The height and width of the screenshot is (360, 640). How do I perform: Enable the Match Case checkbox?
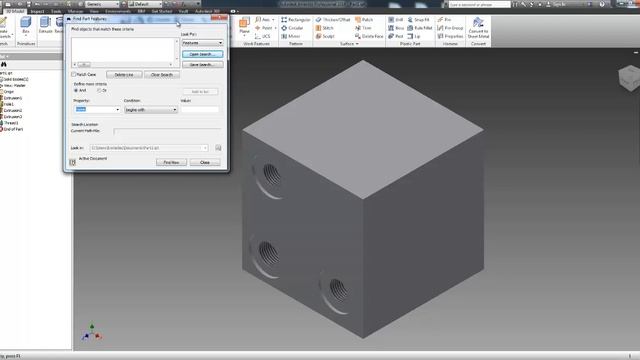coord(73,74)
